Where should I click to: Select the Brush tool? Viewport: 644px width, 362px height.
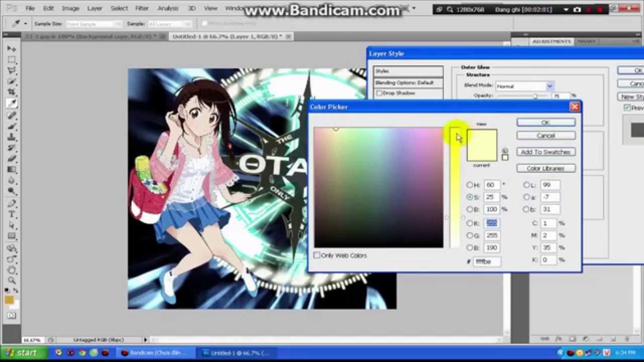click(11, 126)
